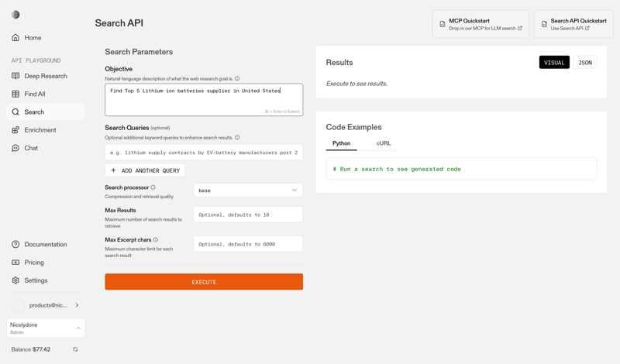Click the MCP Quickstart document icon
Screen dimensions: 620x364
coord(443,24)
